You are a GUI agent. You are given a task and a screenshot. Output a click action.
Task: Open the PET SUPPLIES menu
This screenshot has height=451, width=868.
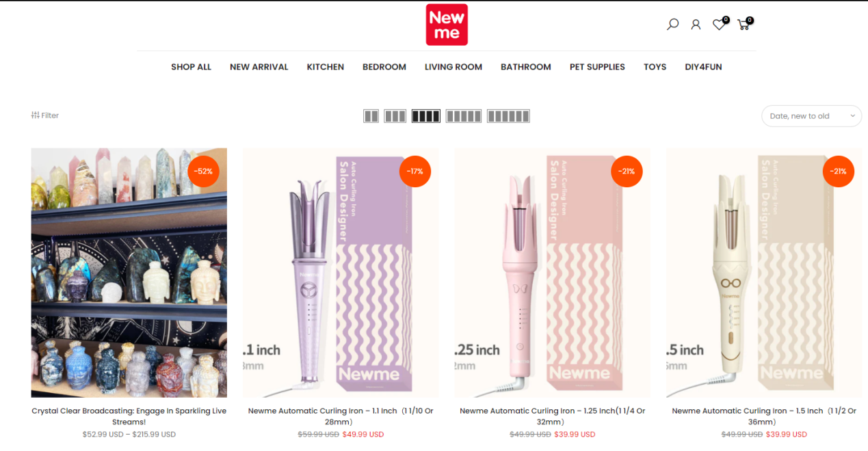pos(597,67)
